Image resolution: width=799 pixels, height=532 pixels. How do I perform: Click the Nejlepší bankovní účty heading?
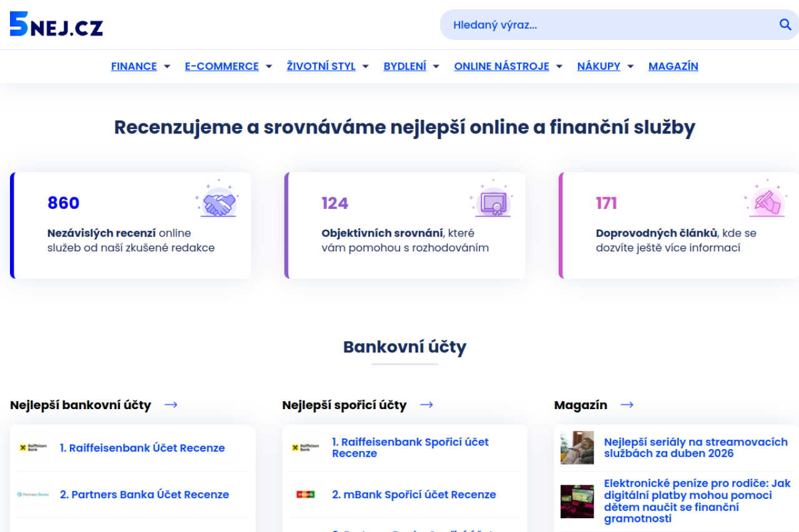(x=81, y=405)
